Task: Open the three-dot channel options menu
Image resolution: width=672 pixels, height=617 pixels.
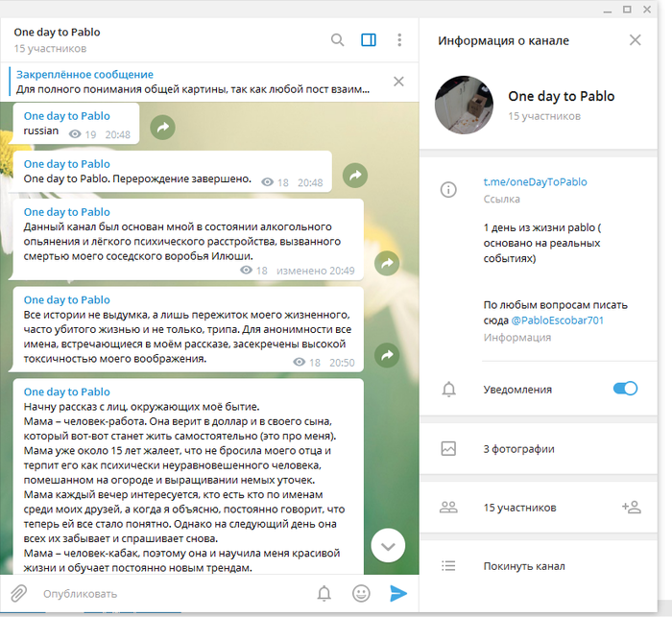Action: (x=399, y=40)
